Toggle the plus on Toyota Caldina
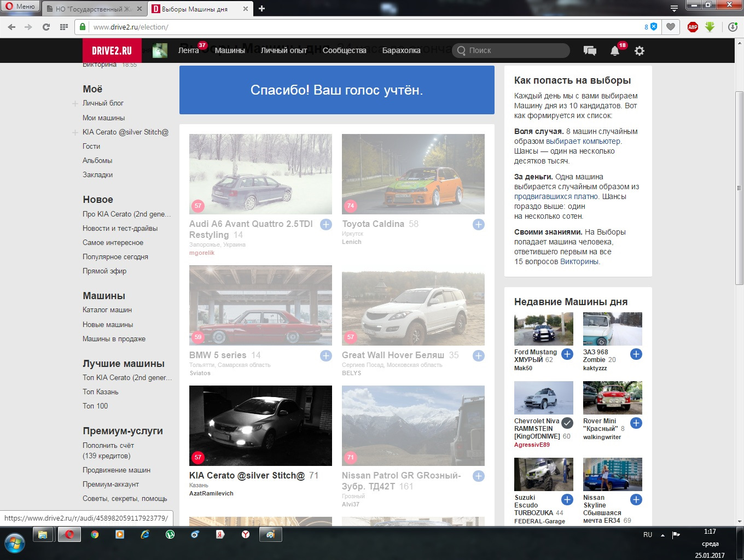The height and width of the screenshot is (560, 744). tap(479, 224)
